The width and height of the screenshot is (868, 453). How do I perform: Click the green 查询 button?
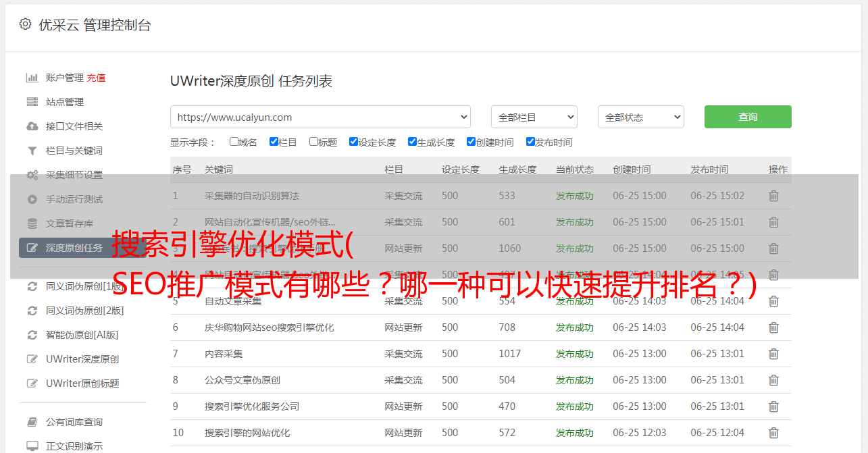(x=748, y=117)
